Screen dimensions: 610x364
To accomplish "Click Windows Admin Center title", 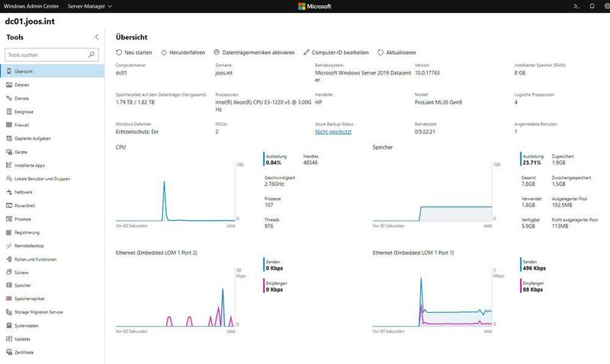I will coord(31,6).
